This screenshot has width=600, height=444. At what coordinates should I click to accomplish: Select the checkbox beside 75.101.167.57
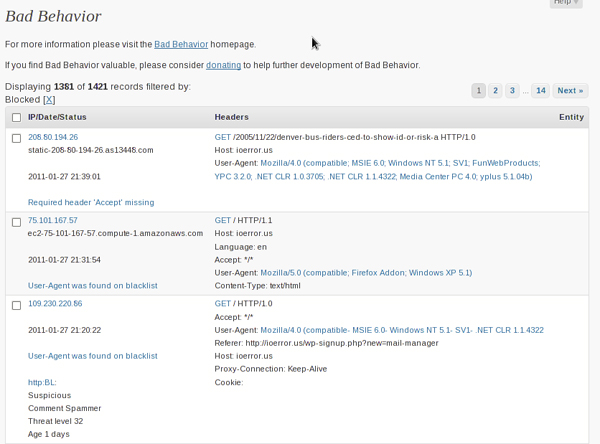16,222
